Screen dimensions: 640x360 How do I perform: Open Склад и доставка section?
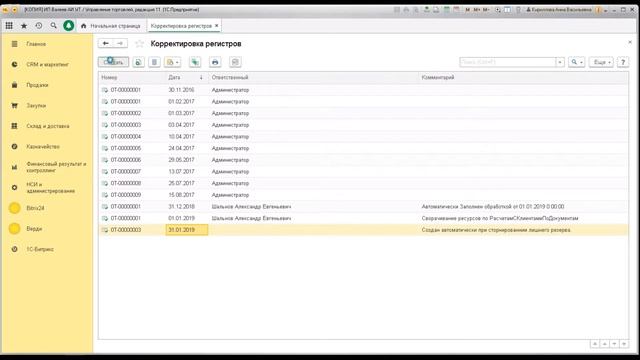click(47, 126)
